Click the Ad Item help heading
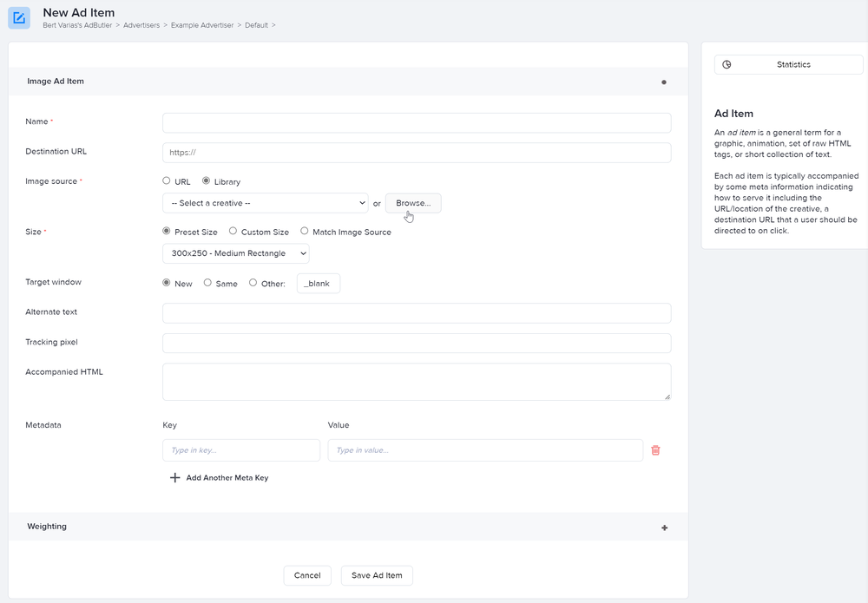The height and width of the screenshot is (603, 868). click(x=733, y=114)
